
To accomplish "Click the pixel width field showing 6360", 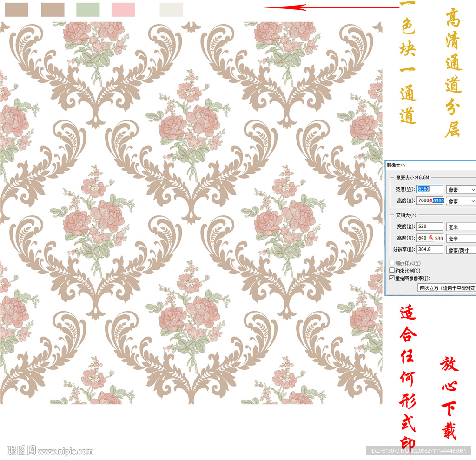I will click(x=430, y=189).
